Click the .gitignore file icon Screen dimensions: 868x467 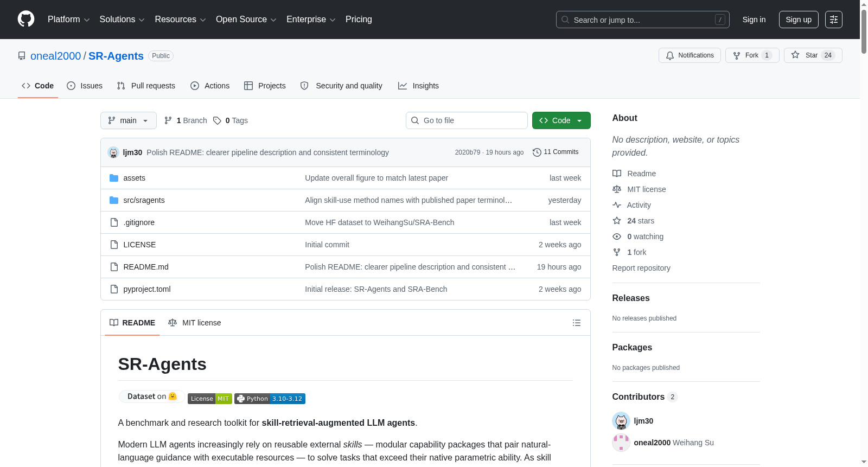[x=114, y=222]
